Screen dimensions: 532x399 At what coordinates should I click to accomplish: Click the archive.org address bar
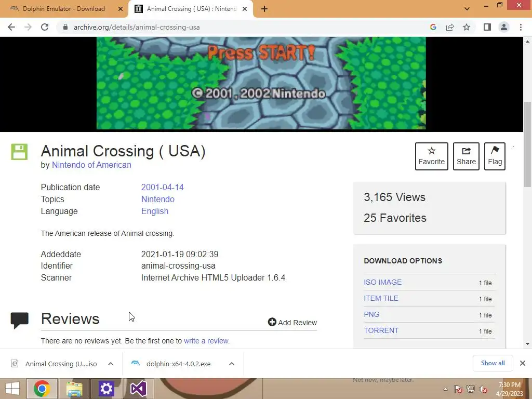[137, 27]
